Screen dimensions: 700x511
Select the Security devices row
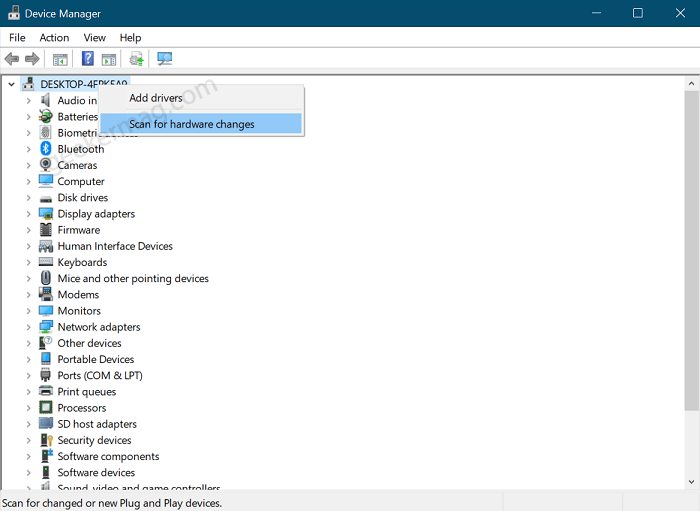point(94,440)
